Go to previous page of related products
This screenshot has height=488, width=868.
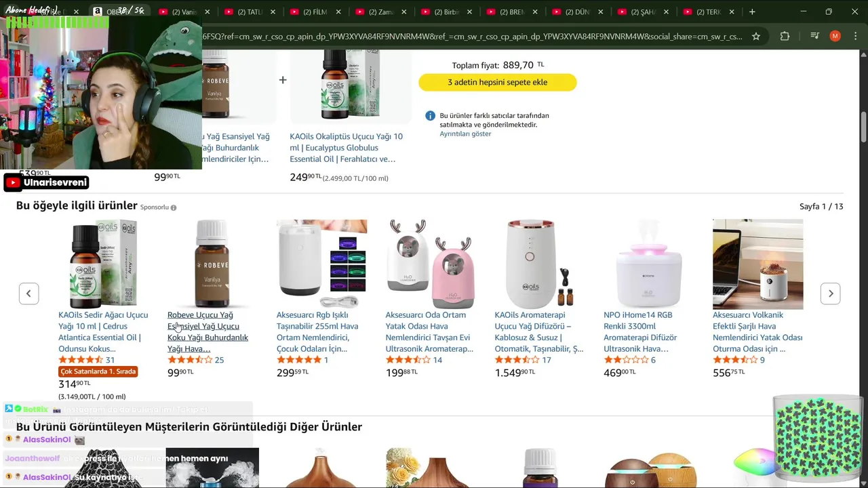click(28, 293)
